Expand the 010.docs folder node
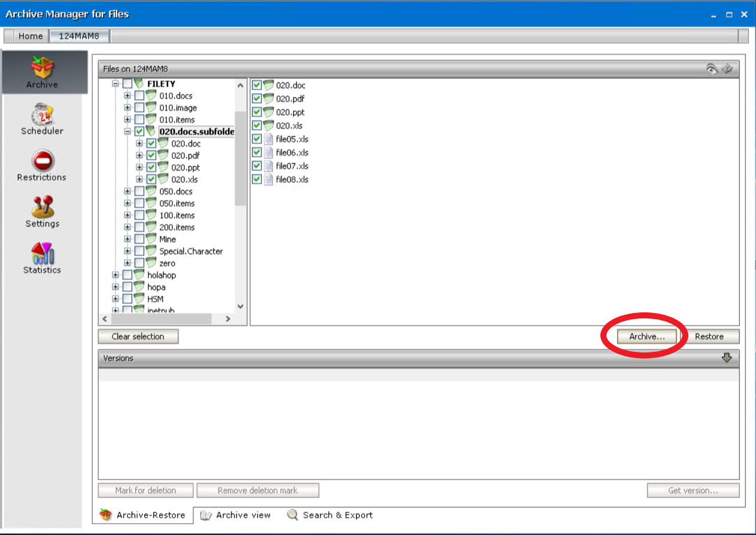The width and height of the screenshot is (756, 535). (x=127, y=96)
